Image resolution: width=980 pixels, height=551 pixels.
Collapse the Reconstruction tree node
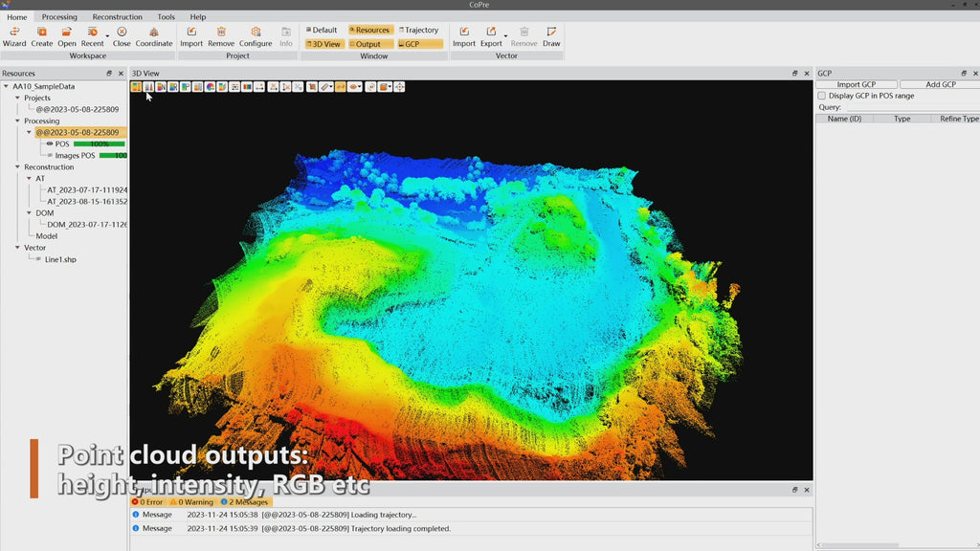click(17, 167)
